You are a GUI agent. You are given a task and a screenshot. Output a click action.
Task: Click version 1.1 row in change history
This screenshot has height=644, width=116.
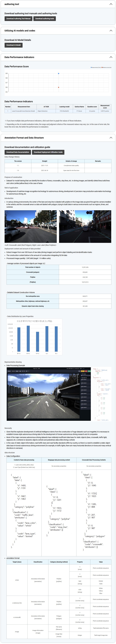pos(58,165)
